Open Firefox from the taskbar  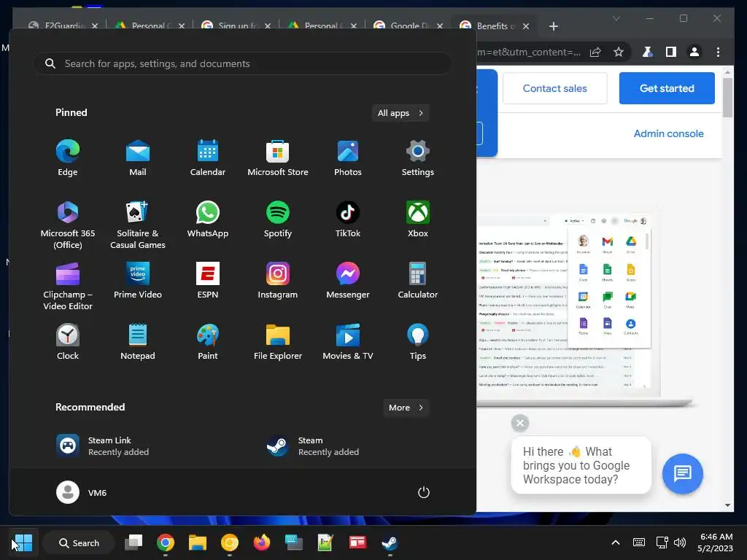coord(262,542)
